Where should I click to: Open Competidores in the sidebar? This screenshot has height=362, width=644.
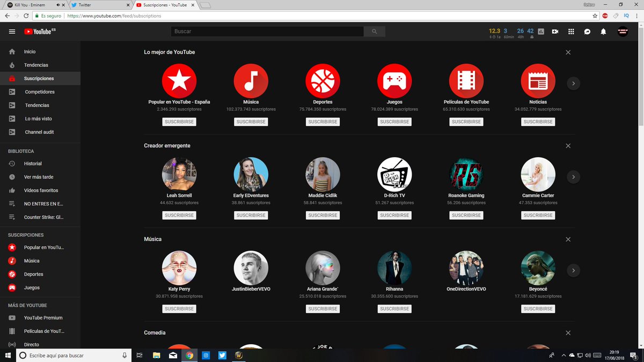[40, 92]
